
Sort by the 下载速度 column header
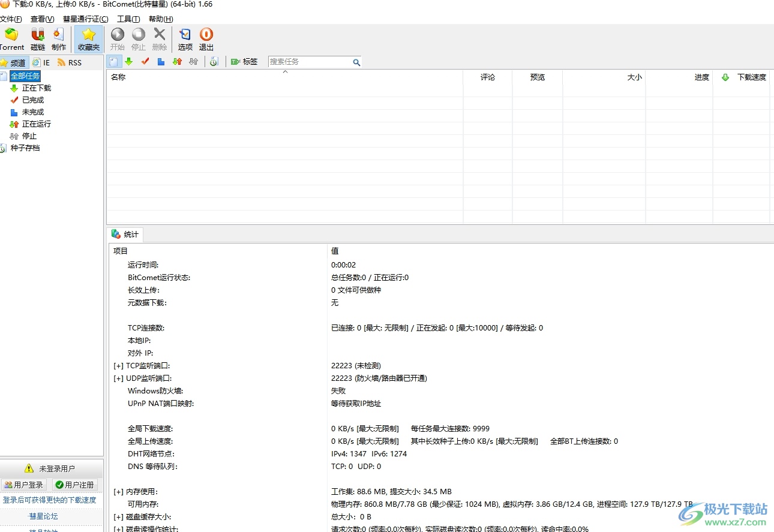(742, 77)
